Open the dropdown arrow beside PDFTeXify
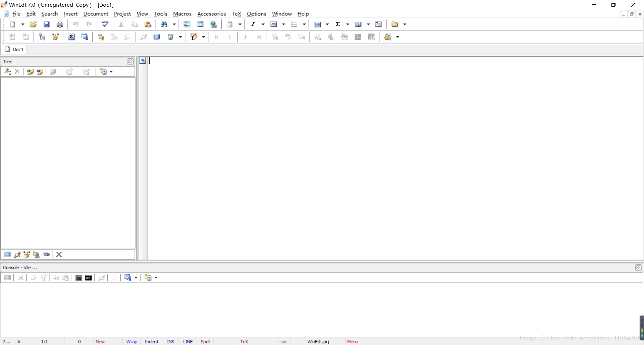 pos(204,37)
